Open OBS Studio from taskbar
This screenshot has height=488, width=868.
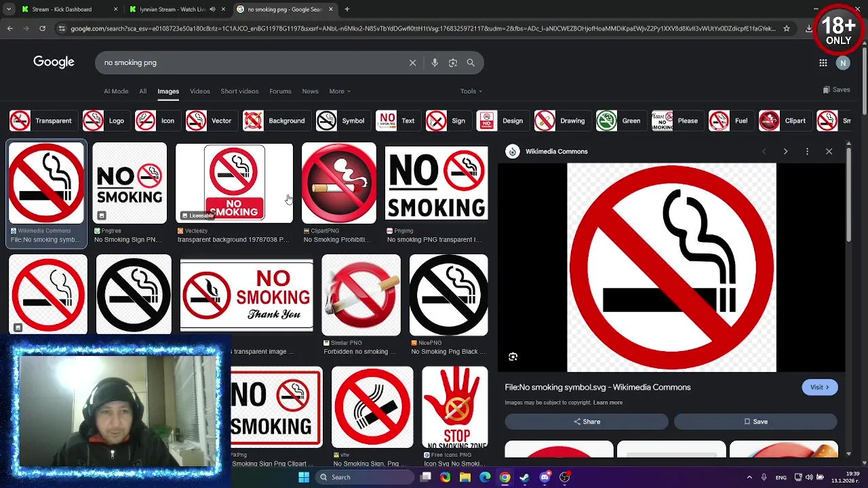click(564, 477)
